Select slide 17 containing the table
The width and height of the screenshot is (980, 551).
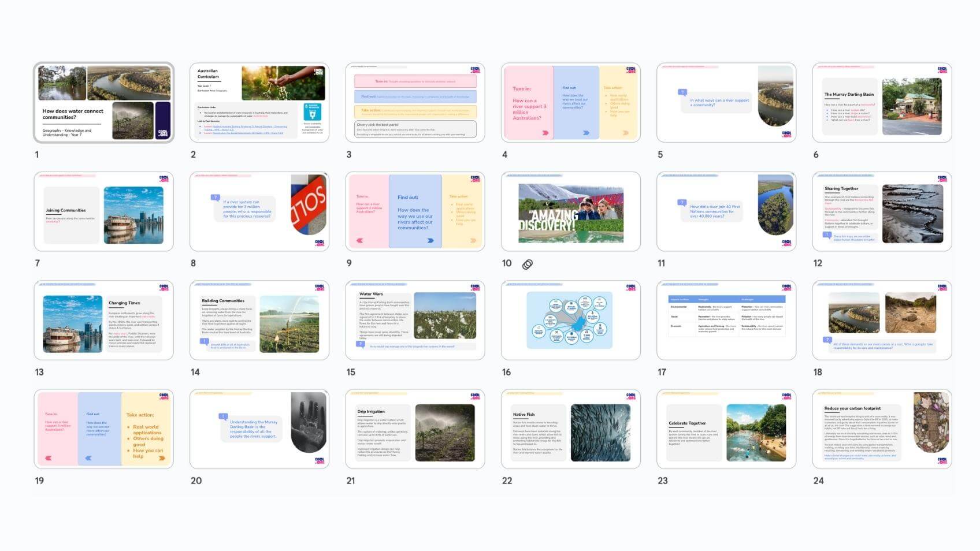(x=726, y=320)
